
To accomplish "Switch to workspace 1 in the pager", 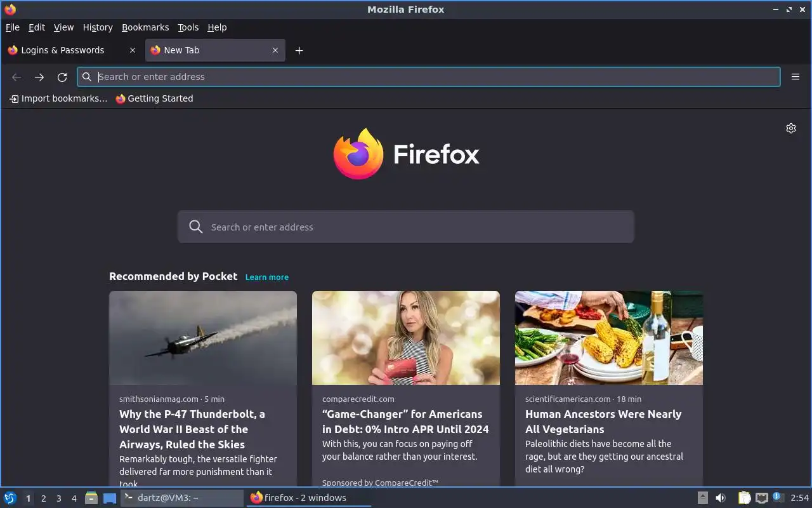I will coord(28,498).
